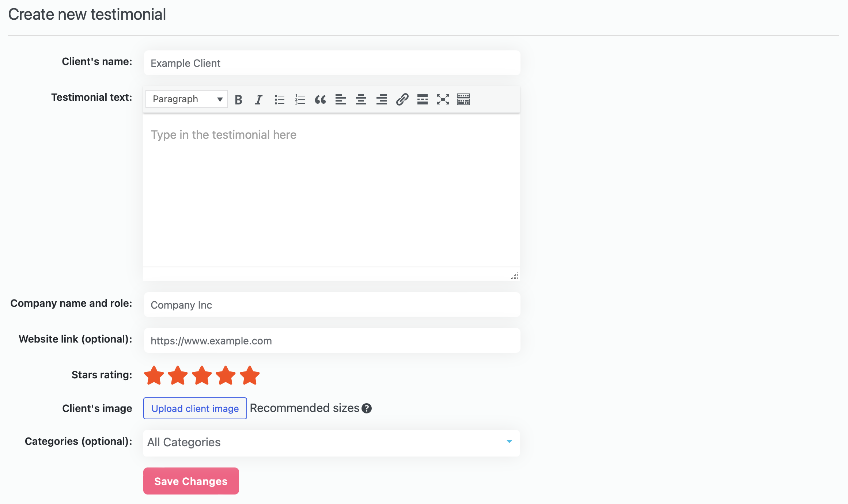The height and width of the screenshot is (504, 848).
Task: Set rating to two stars
Action: (x=178, y=375)
